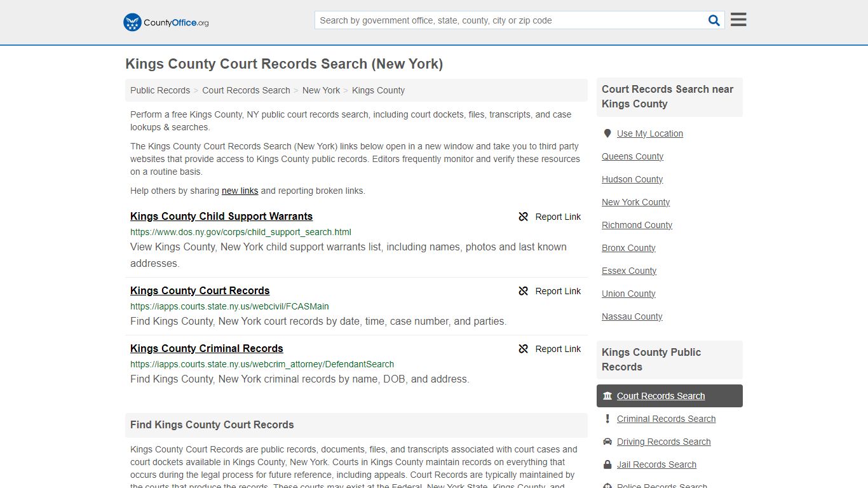Open Kings County Criminal Records heading link

pyautogui.click(x=207, y=348)
